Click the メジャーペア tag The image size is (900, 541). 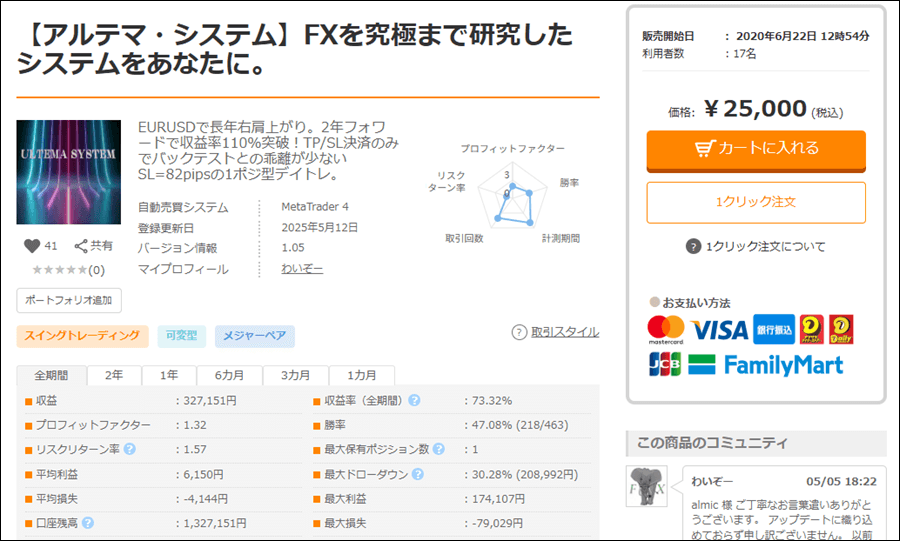click(x=254, y=336)
